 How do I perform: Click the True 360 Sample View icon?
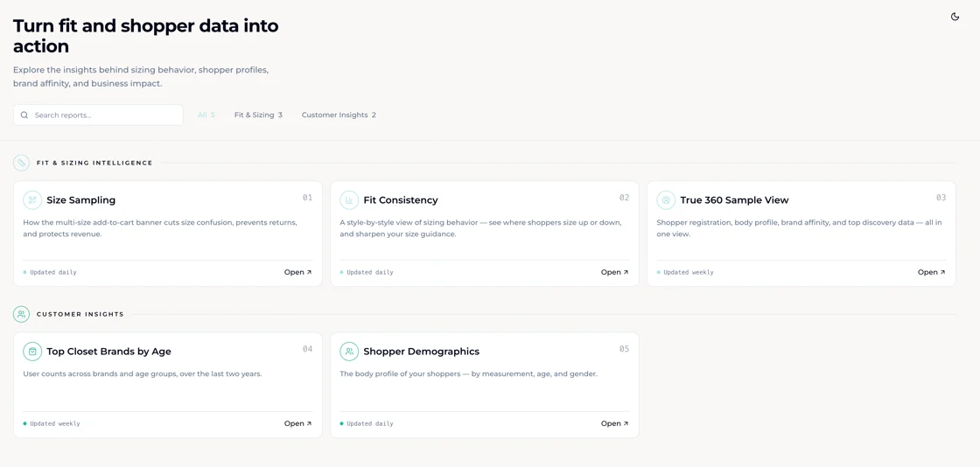coord(666,199)
